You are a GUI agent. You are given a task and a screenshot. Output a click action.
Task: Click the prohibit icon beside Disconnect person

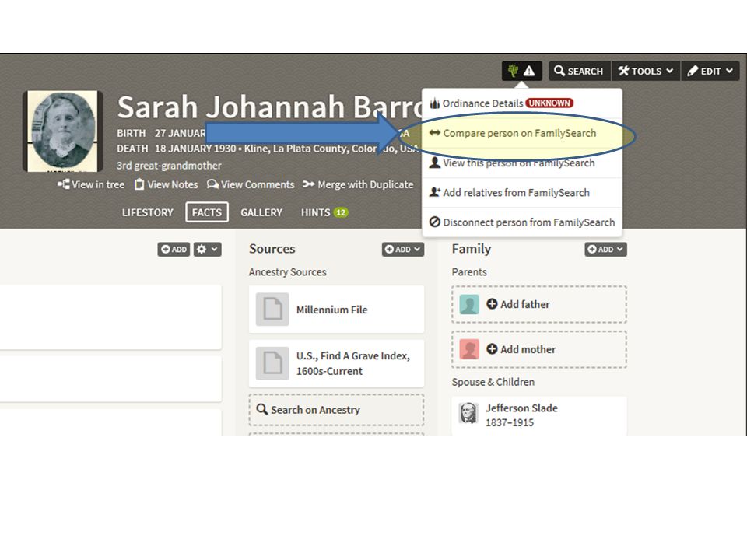pos(434,222)
